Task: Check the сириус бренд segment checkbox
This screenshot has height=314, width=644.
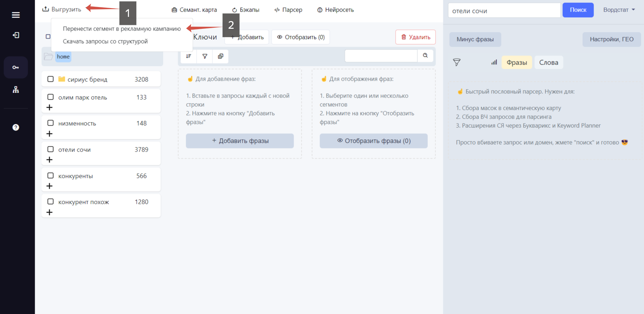Action: tap(50, 79)
